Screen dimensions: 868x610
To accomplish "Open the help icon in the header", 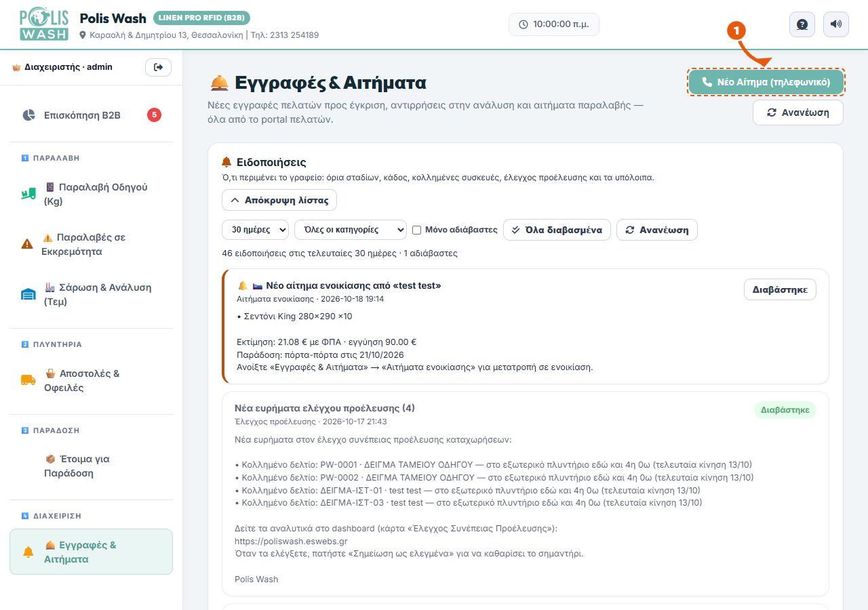I will click(802, 24).
